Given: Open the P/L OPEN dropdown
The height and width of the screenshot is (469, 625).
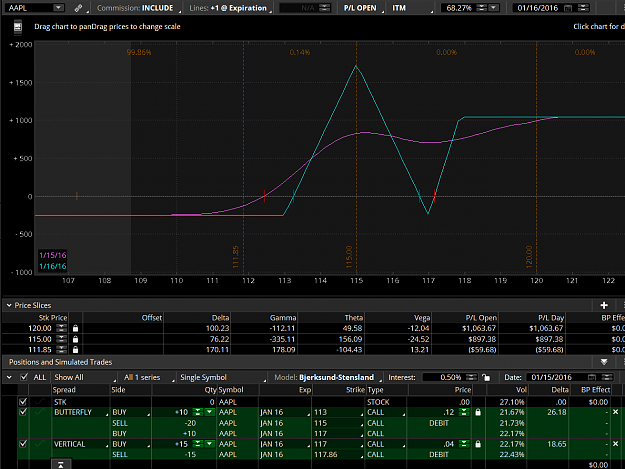Looking at the screenshot, I should pyautogui.click(x=362, y=8).
